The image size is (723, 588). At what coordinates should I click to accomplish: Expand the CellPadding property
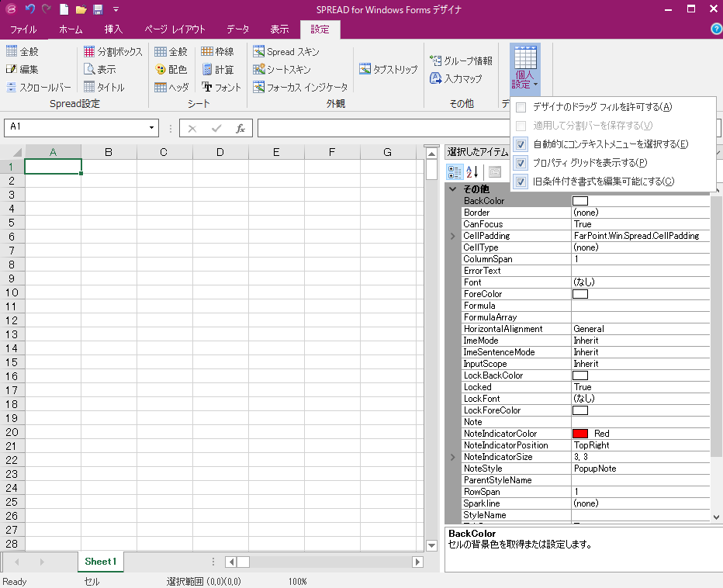[453, 236]
